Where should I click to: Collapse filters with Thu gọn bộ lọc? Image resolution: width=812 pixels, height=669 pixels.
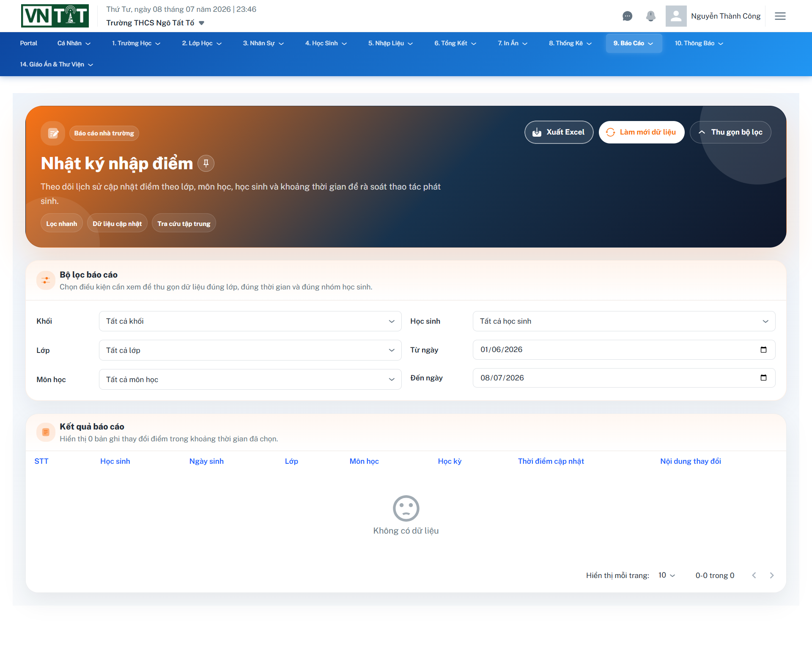tap(730, 132)
